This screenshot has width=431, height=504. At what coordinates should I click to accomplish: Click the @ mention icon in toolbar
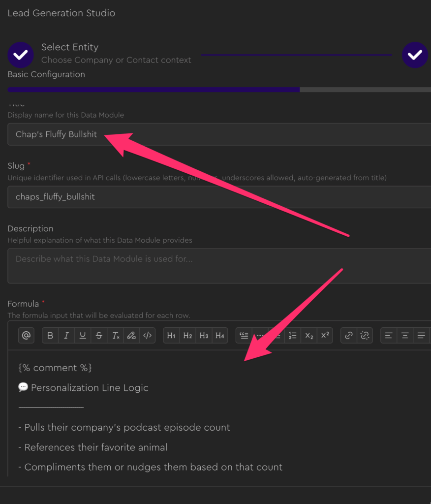pyautogui.click(x=26, y=336)
